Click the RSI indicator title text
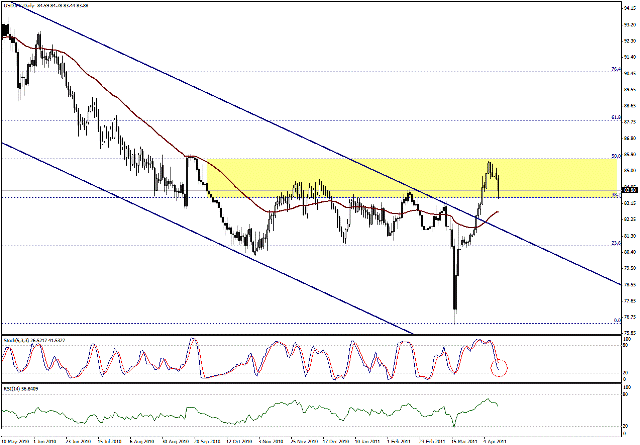This screenshot has height=445, width=640. 24,388
